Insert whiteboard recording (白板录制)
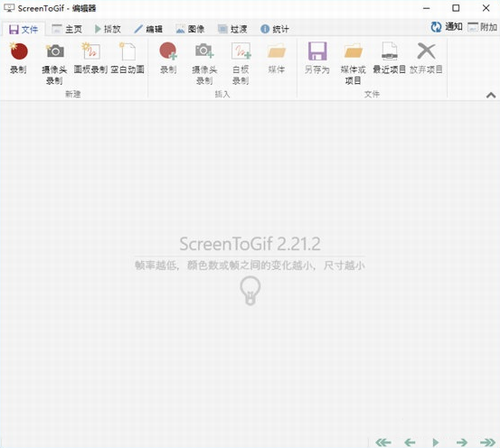500x448 pixels. [x=241, y=63]
